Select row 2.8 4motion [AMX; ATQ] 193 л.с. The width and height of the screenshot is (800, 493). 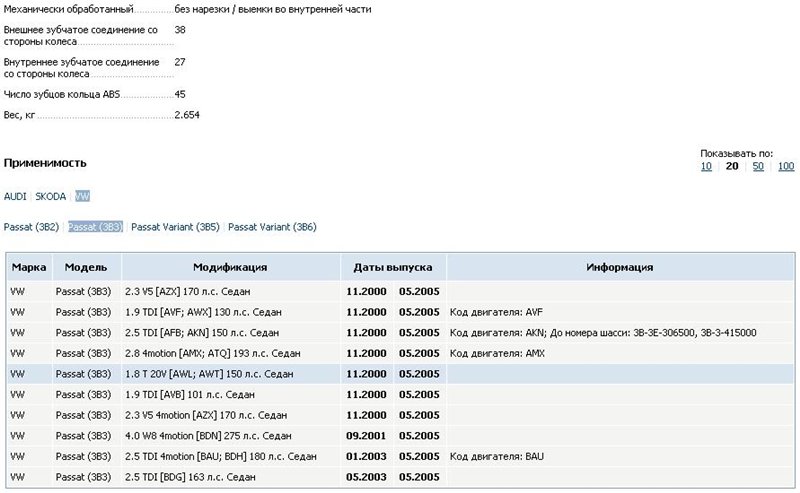coord(401,353)
